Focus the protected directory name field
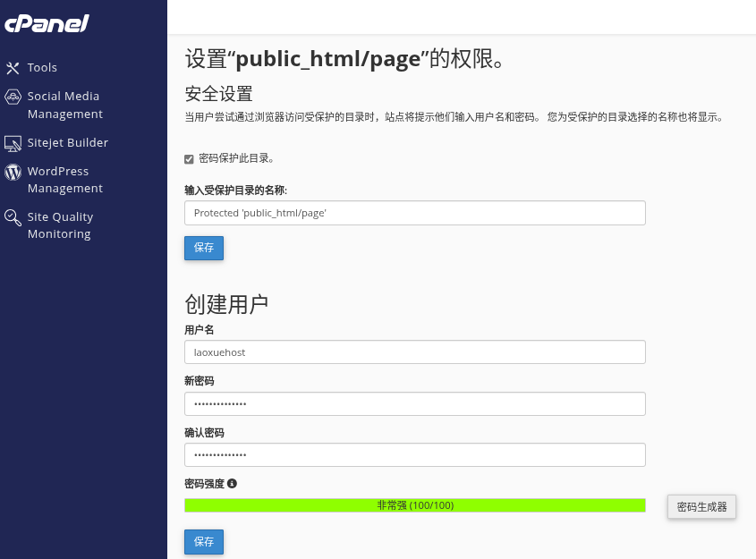Viewport: 756px width, 559px height. [x=414, y=213]
